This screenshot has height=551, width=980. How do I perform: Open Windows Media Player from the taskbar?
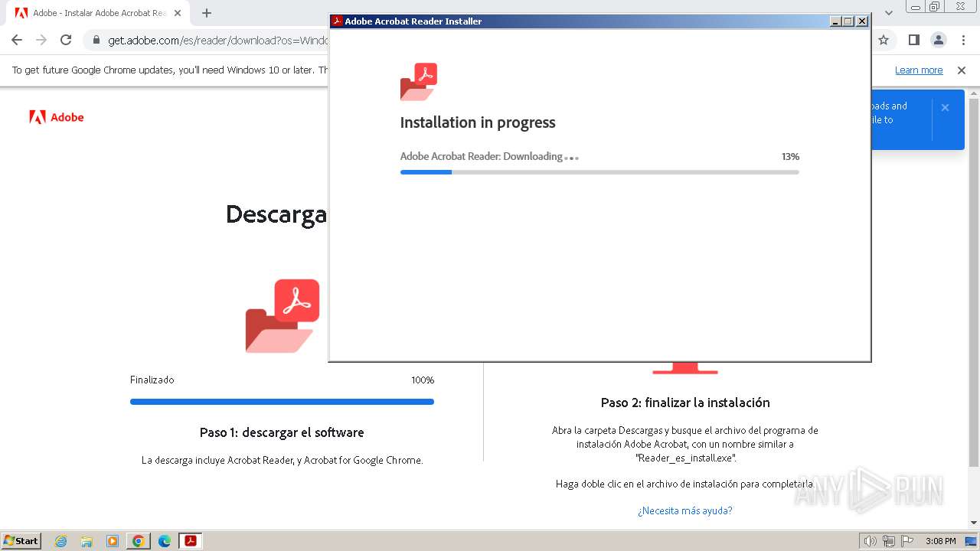coord(113,541)
